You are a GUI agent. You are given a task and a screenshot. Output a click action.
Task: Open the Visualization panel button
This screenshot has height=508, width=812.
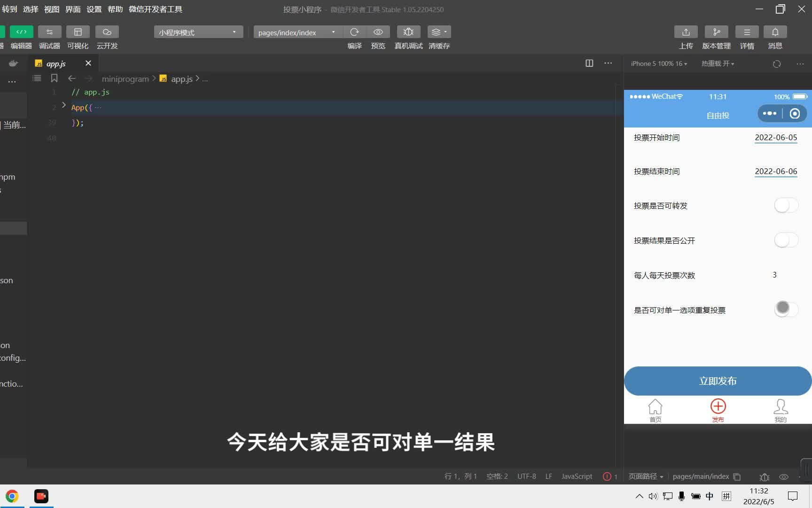pos(78,32)
